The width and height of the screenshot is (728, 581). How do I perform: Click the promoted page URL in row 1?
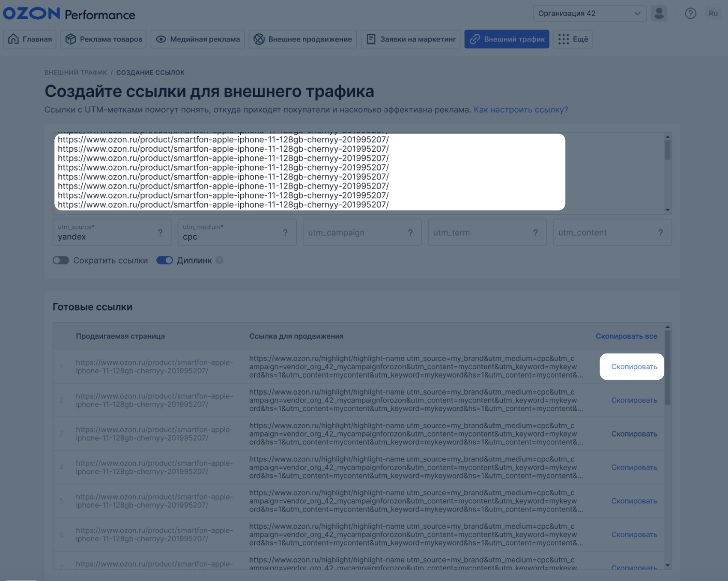[x=155, y=367]
